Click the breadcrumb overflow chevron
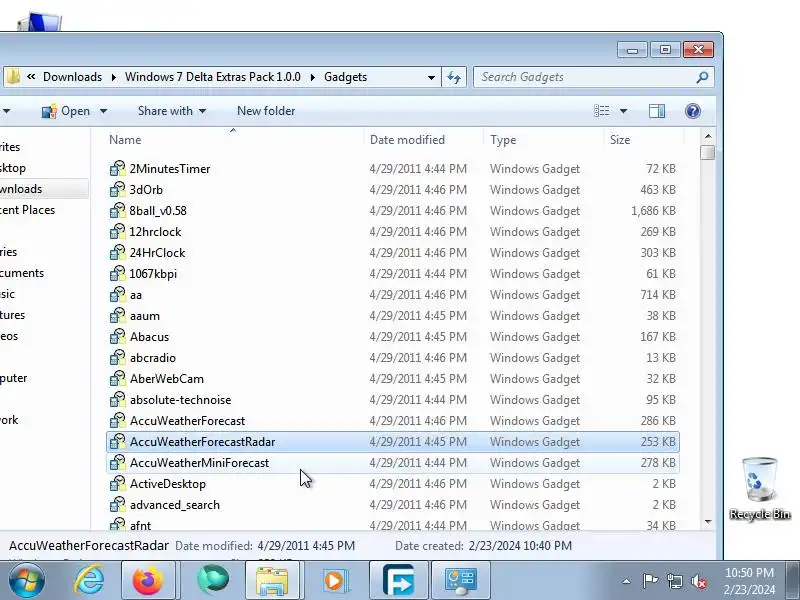This screenshot has height=600, width=800. pyautogui.click(x=31, y=77)
